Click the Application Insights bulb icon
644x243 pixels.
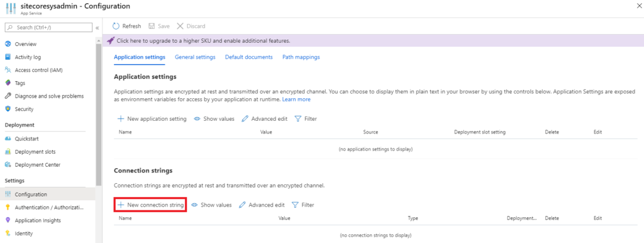tap(8, 220)
